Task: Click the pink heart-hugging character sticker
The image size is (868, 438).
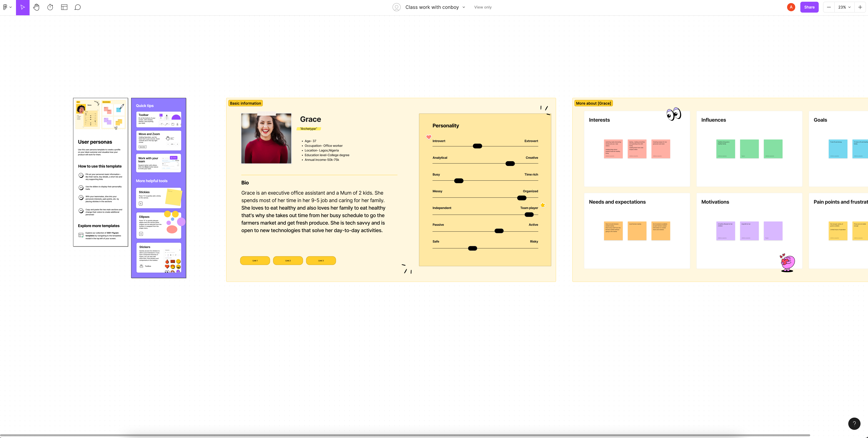Action: click(x=787, y=263)
